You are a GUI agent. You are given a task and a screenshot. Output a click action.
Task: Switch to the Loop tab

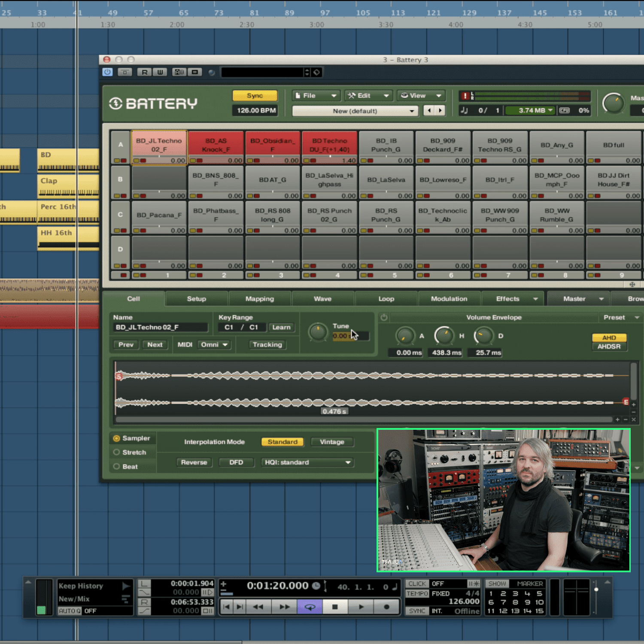point(386,299)
